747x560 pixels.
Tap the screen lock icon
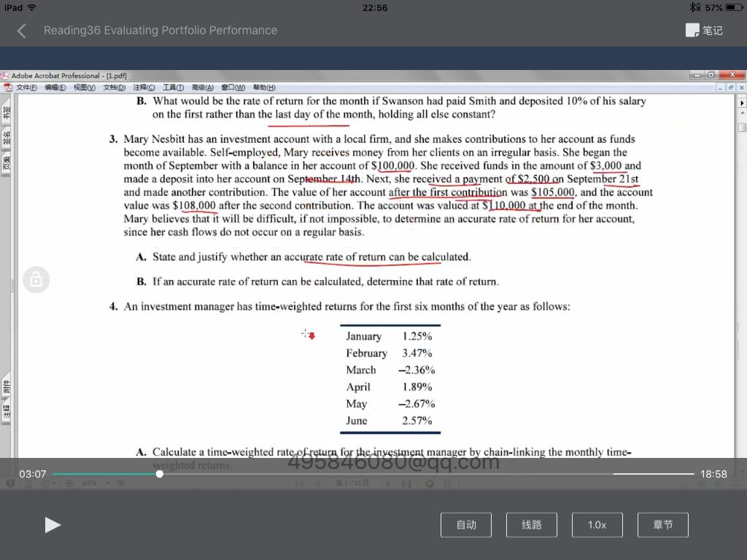pyautogui.click(x=36, y=279)
